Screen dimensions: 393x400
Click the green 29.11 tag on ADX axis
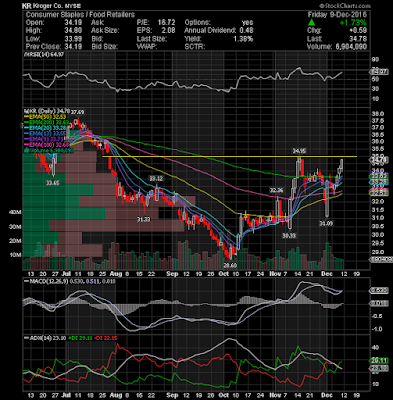(x=379, y=360)
